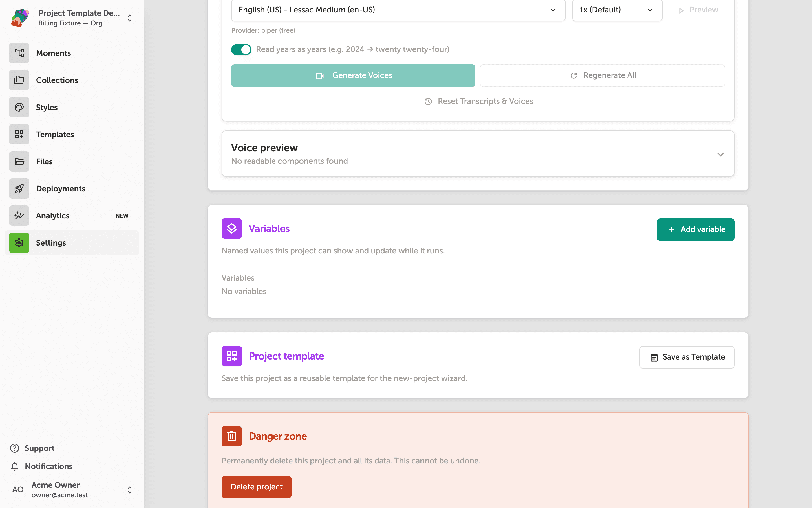
Task: Click the Danger zone heading
Action: [278, 436]
